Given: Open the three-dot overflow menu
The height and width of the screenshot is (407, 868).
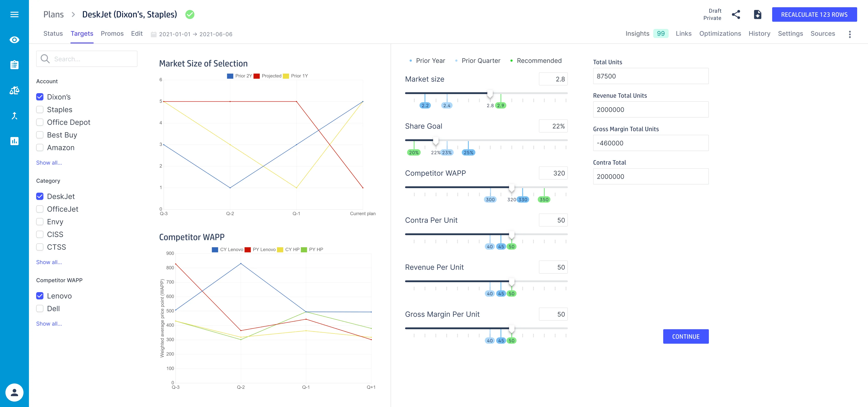Looking at the screenshot, I should tap(849, 34).
